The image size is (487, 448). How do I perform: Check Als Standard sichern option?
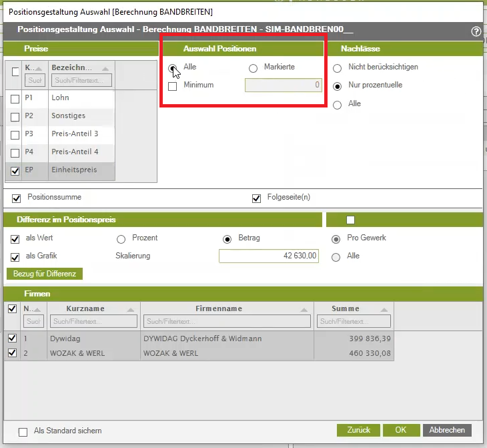point(23,431)
